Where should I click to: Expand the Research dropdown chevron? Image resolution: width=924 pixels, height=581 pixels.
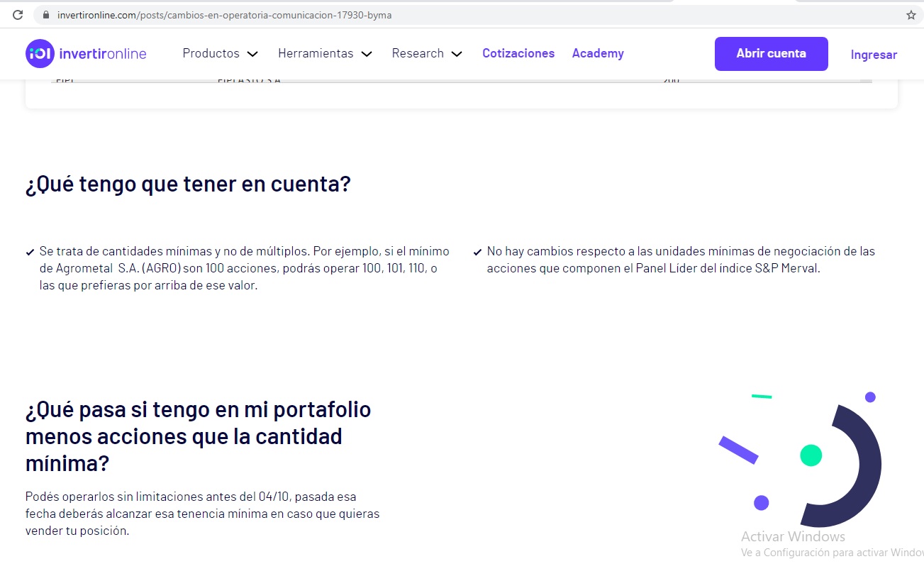coord(457,53)
